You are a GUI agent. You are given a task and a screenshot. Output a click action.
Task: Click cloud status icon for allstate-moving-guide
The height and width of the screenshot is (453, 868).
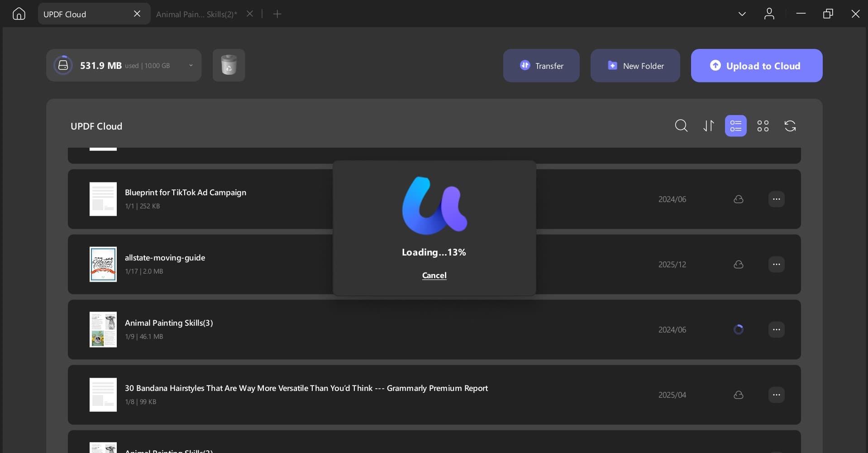coord(738,265)
